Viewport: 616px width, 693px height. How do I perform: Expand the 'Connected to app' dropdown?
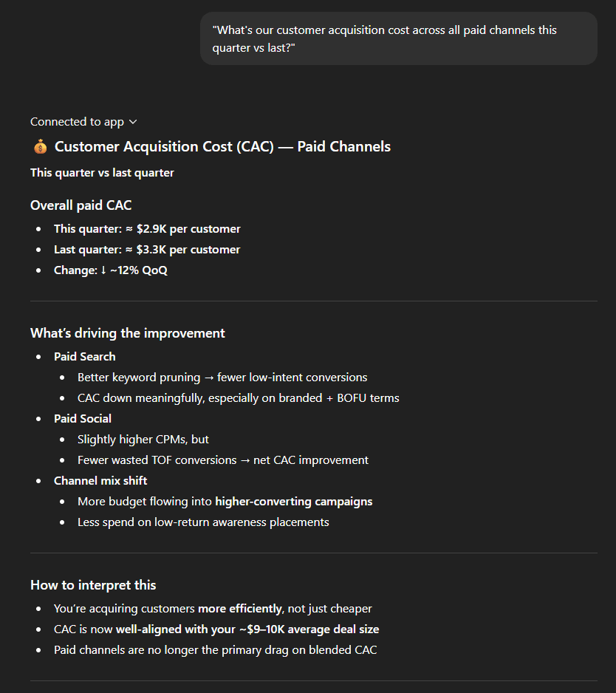(x=78, y=121)
